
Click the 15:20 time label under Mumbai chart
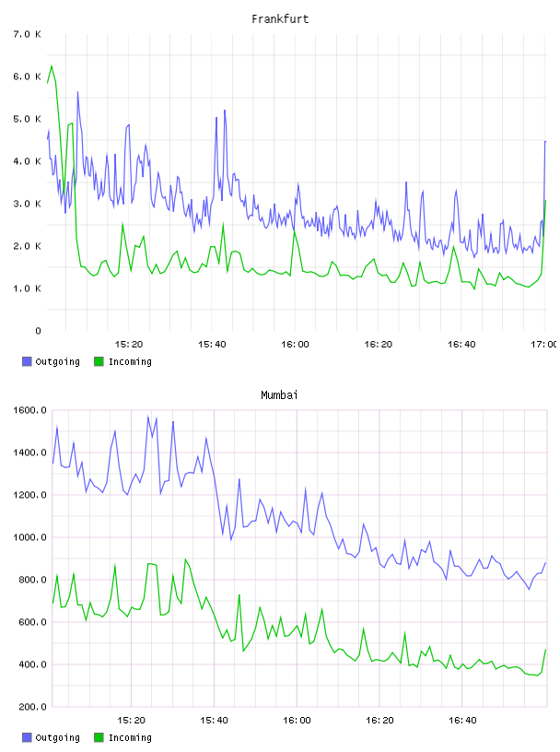131,721
